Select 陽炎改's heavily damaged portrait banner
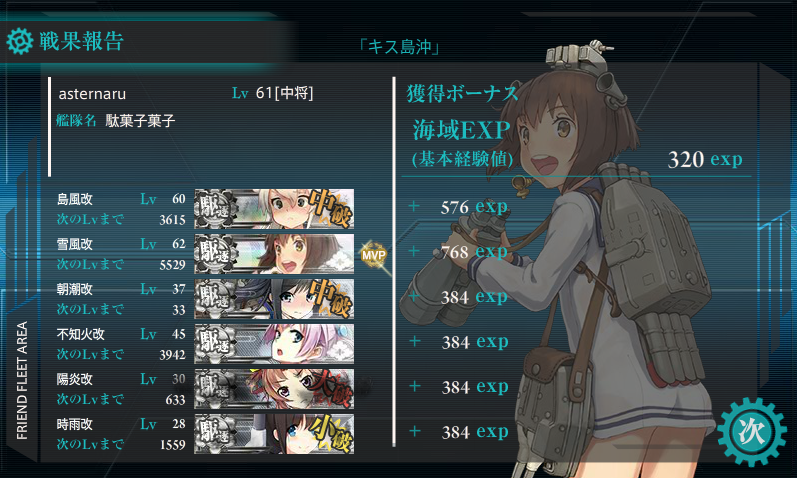This screenshot has height=478, width=797. click(274, 389)
